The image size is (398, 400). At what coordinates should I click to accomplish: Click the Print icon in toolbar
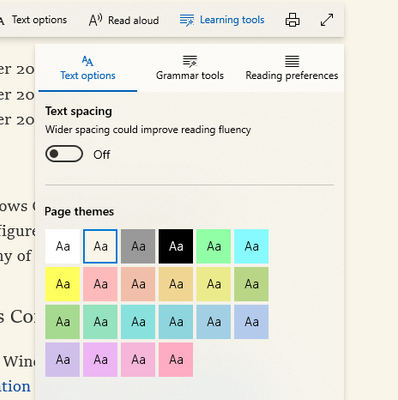(x=292, y=20)
